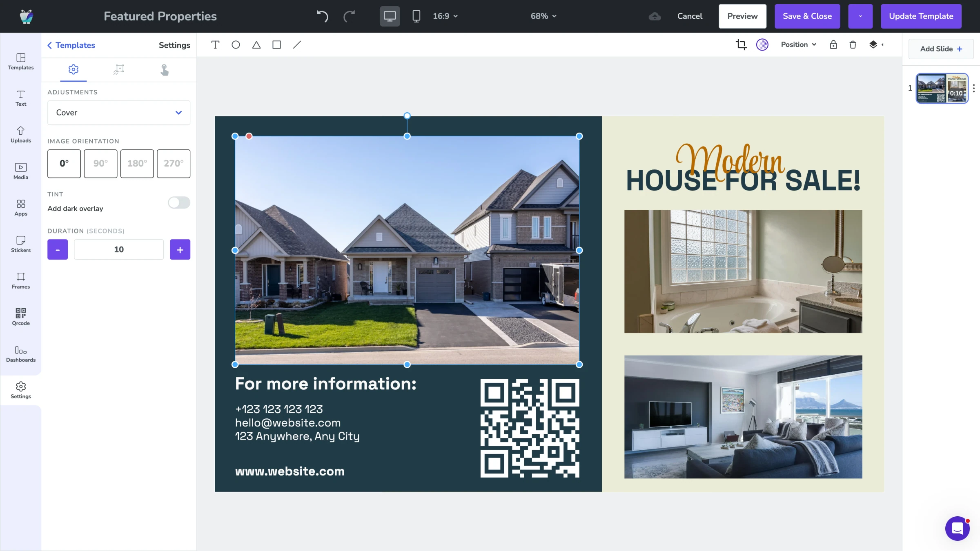
Task: Click the www.website.com text
Action: (x=290, y=471)
